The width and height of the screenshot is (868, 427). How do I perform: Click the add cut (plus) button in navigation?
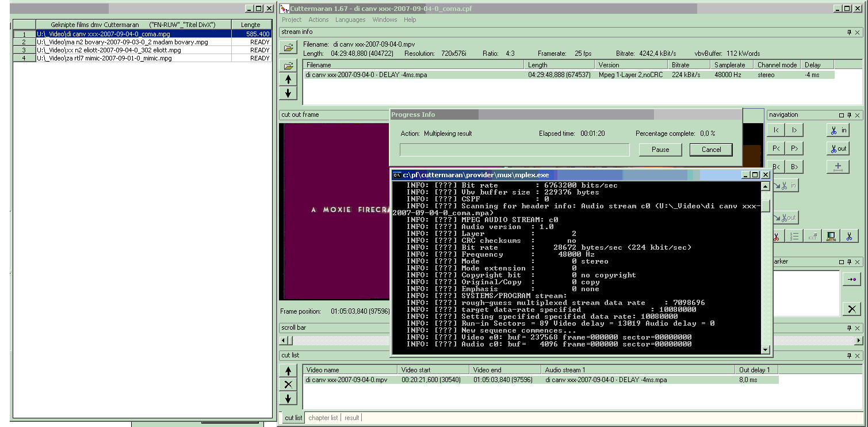pyautogui.click(x=838, y=167)
